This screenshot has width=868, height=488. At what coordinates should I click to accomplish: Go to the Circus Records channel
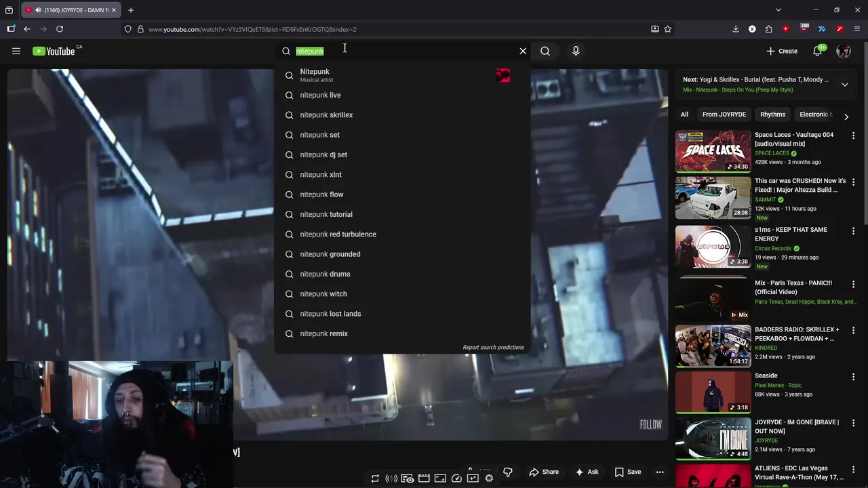pyautogui.click(x=774, y=249)
